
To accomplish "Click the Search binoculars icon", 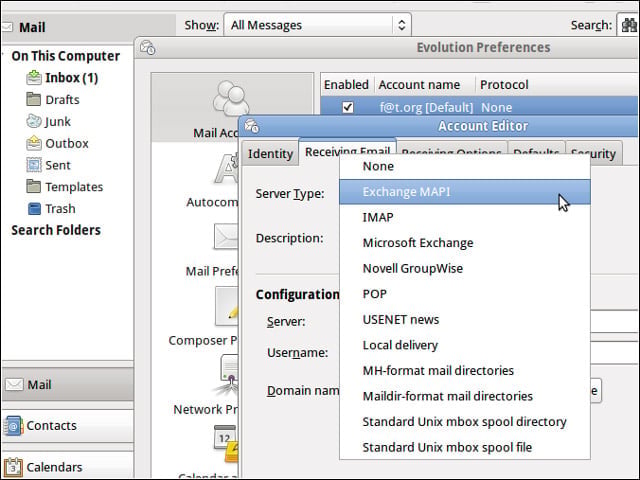I will (629, 25).
